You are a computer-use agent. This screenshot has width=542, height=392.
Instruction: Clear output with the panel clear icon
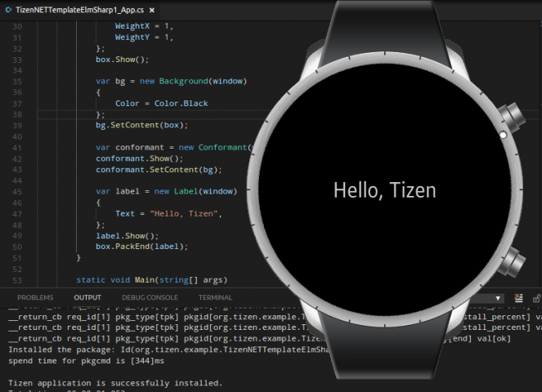[x=518, y=298]
